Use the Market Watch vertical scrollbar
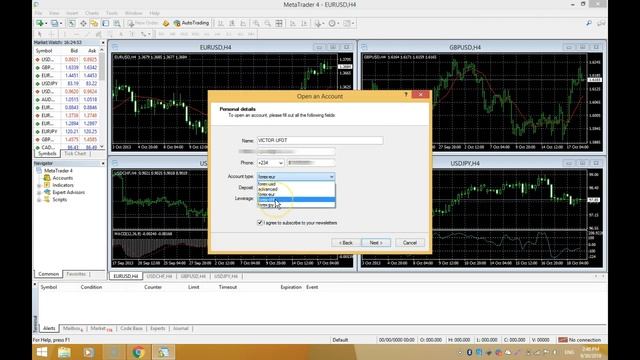Image resolution: width=640 pixels, height=360 pixels. [x=102, y=98]
